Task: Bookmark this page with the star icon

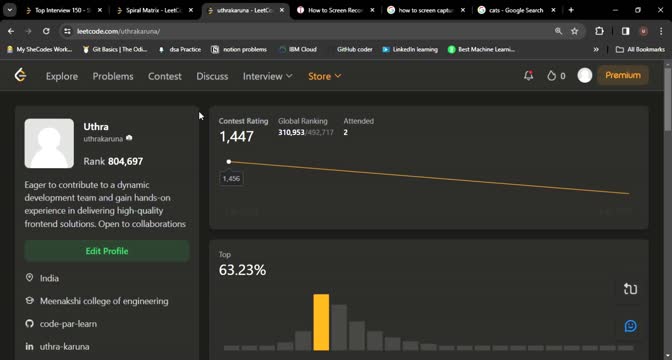Action: point(575,31)
